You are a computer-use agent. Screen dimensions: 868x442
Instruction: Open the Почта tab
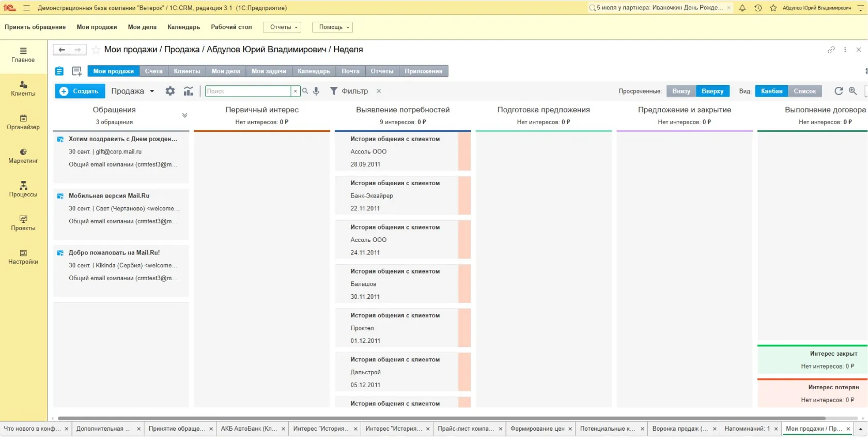coord(350,71)
